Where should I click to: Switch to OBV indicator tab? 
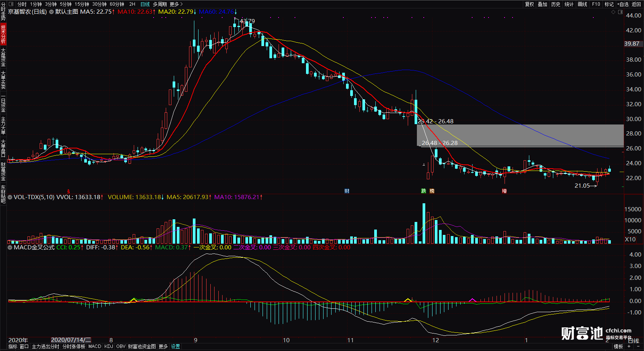121,346
